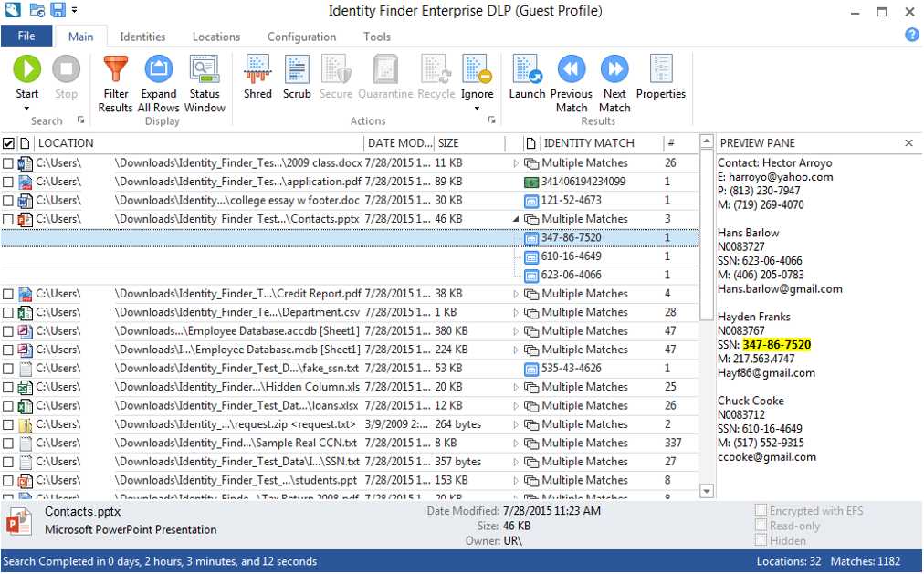Jump to Next Match
The width and height of the screenshot is (924, 574).
(614, 68)
